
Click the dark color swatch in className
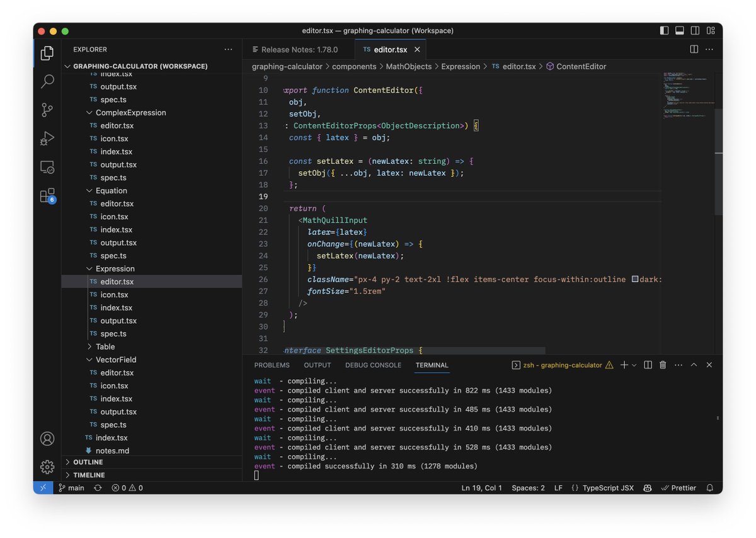(x=634, y=279)
